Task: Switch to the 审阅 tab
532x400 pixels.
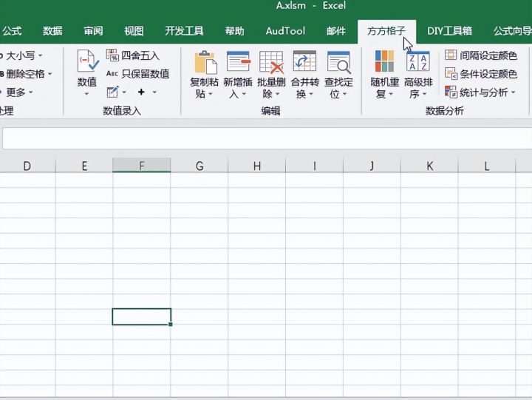Action: pyautogui.click(x=93, y=31)
